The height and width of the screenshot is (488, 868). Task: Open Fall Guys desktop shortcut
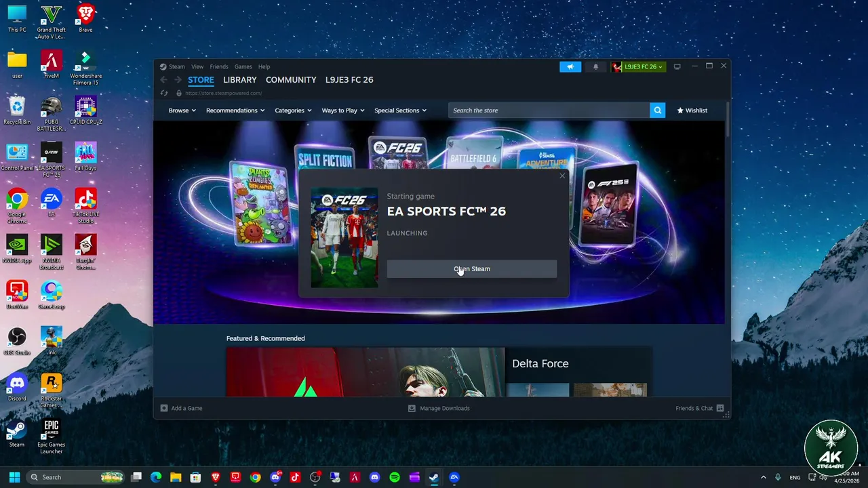coord(85,157)
